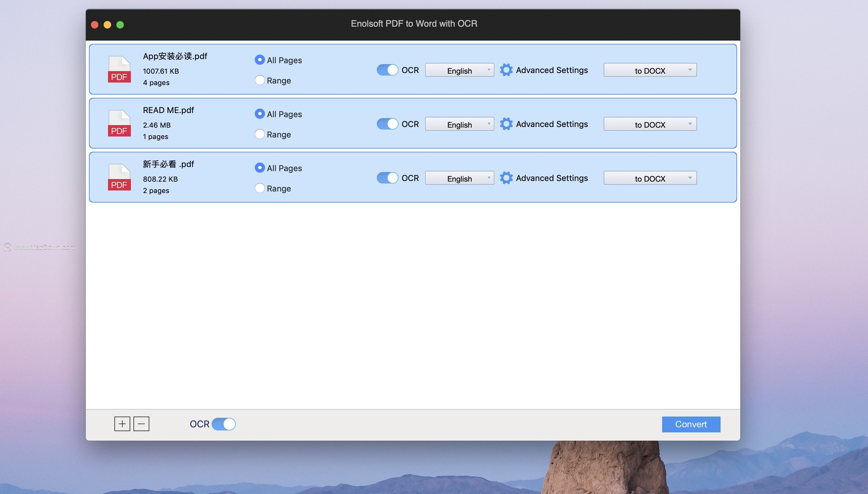Open the English language dropdown for 新手必看 .pdf
This screenshot has height=494, width=868.
click(x=460, y=178)
